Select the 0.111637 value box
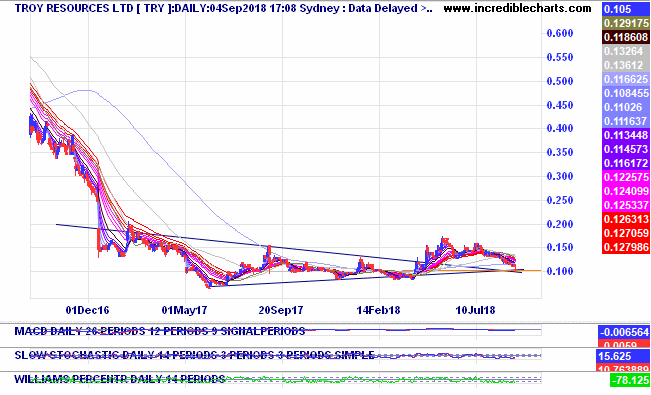The width and height of the screenshot is (651, 395). pos(626,121)
